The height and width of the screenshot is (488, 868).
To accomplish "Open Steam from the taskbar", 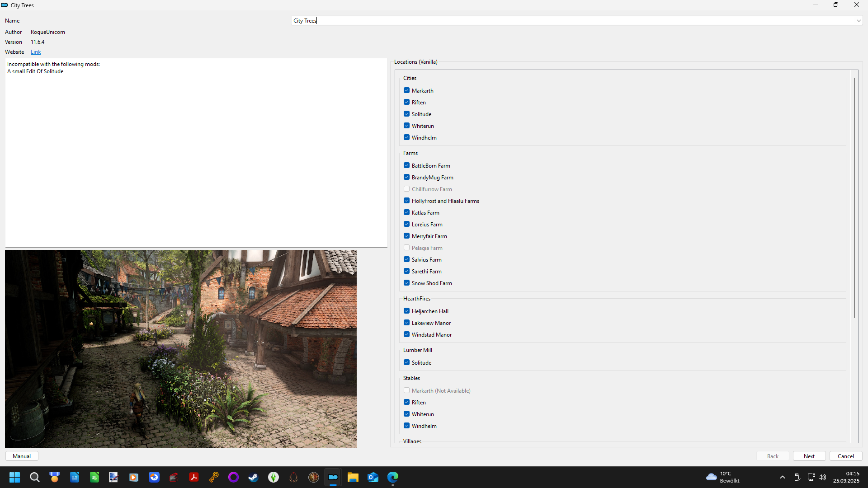I will point(253,477).
